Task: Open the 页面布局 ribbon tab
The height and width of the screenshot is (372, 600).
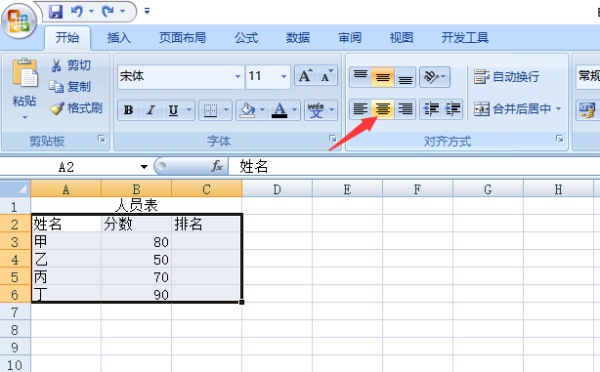Action: click(183, 38)
